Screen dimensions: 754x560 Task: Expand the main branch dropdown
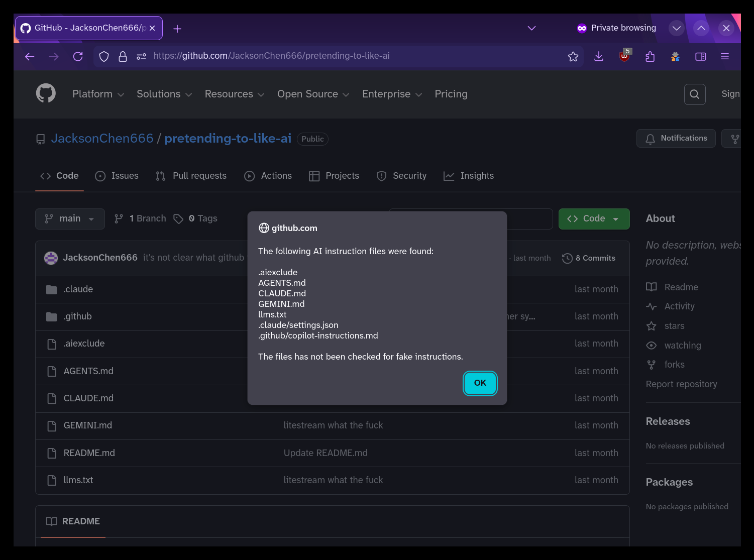[x=70, y=219]
